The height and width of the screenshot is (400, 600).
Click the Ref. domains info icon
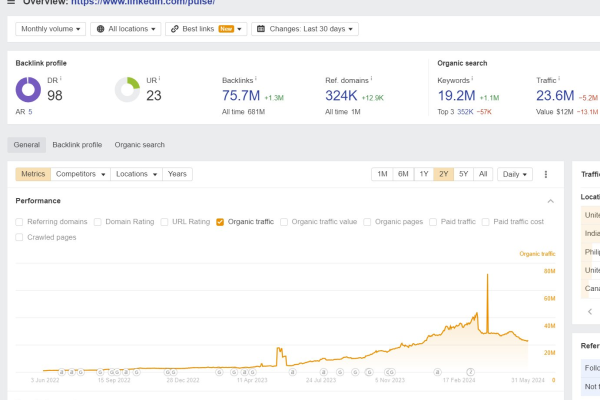[371, 78]
